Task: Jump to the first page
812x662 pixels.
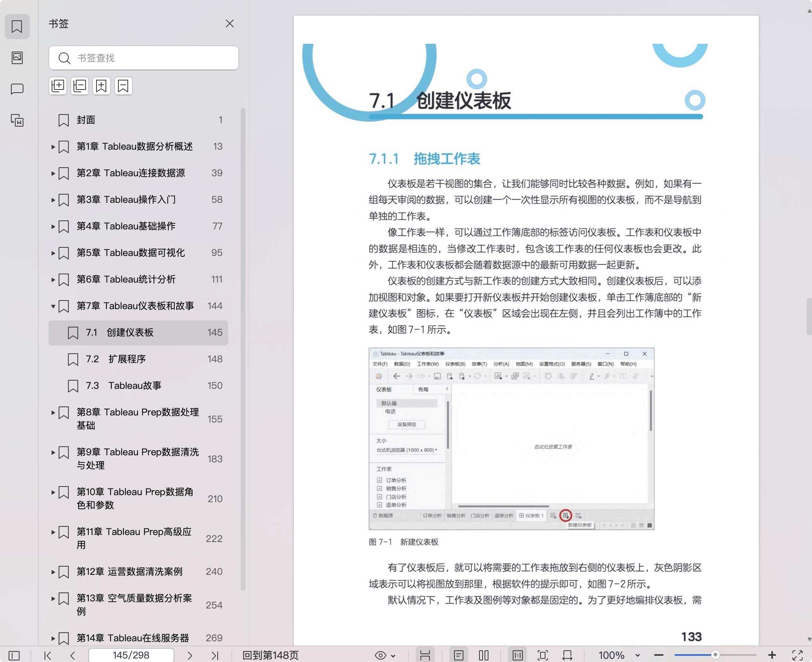Action: tap(48, 655)
